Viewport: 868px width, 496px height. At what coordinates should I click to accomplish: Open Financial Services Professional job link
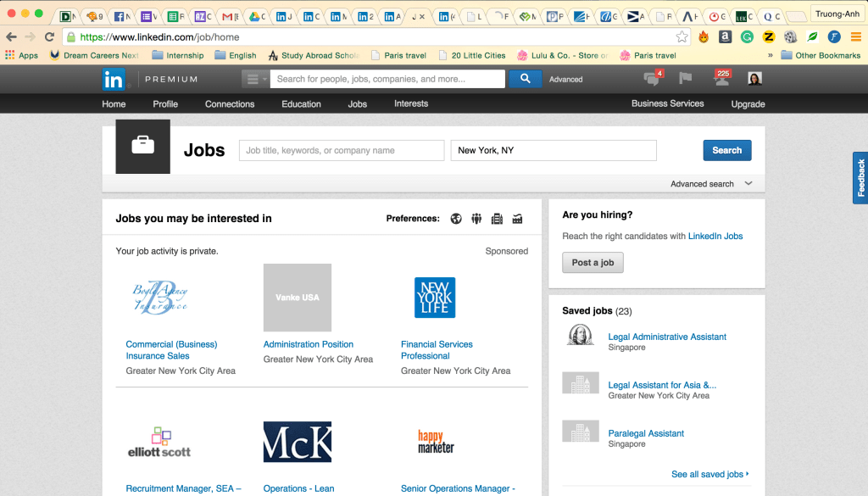coord(437,350)
